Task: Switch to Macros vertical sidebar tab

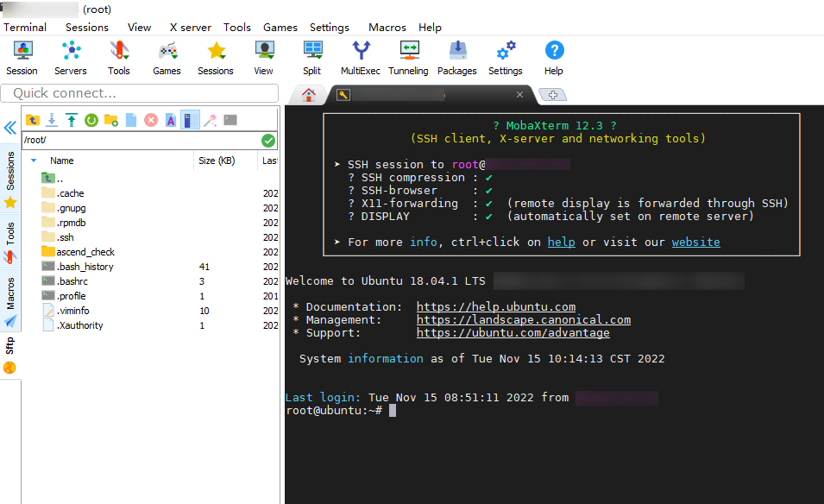Action: click(10, 302)
